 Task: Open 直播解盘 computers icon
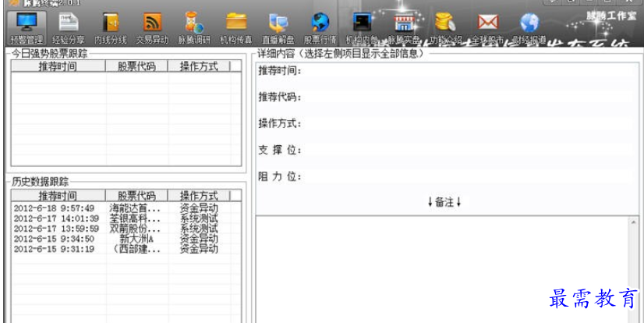point(278,23)
